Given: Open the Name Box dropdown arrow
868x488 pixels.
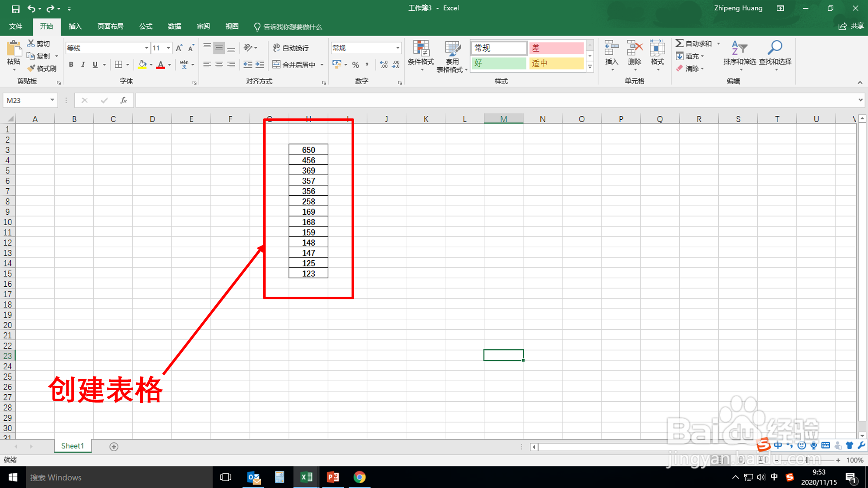Looking at the screenshot, I should (x=52, y=100).
